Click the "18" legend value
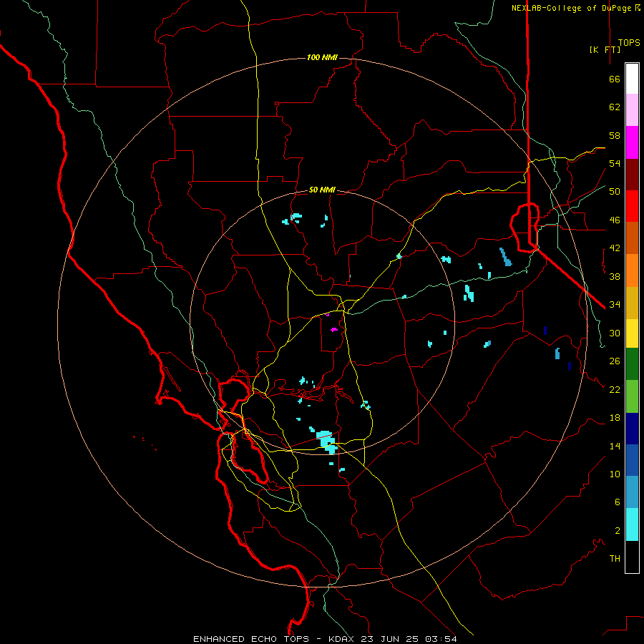Screen dimensions: 644x644 click(x=615, y=418)
